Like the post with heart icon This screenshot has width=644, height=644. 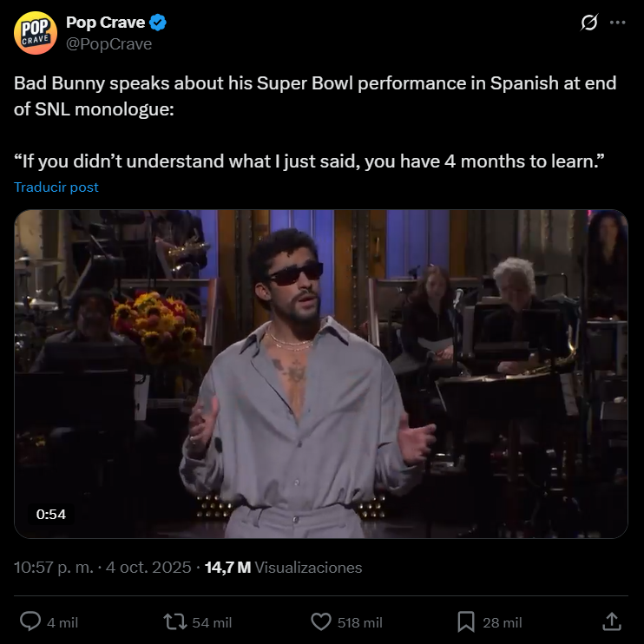coord(321,621)
